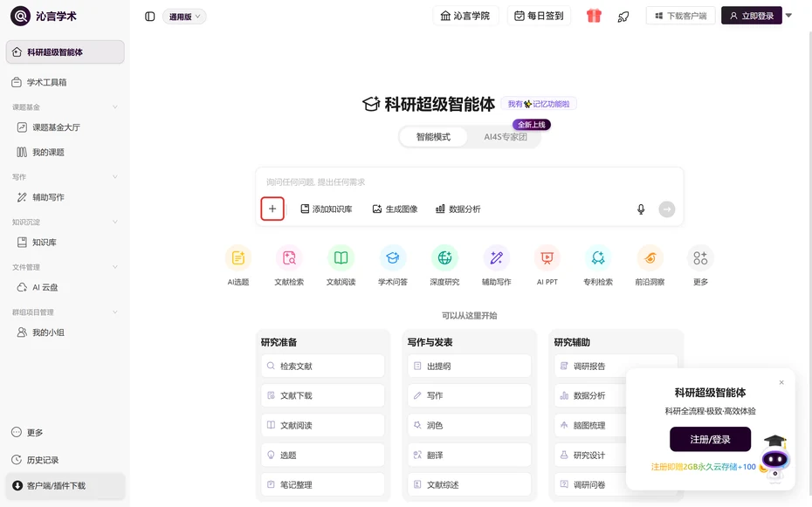Collapse the 知识沉淀 section

point(115,222)
